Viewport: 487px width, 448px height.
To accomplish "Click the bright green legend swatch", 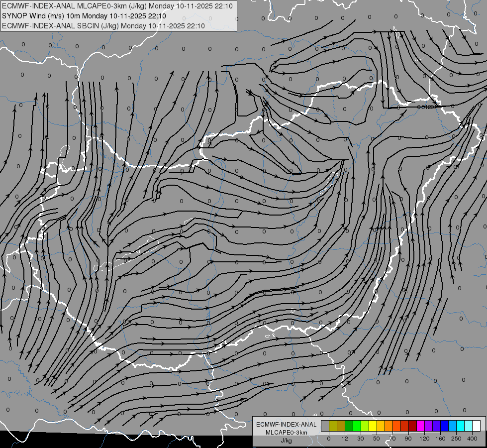I will coord(357,426).
